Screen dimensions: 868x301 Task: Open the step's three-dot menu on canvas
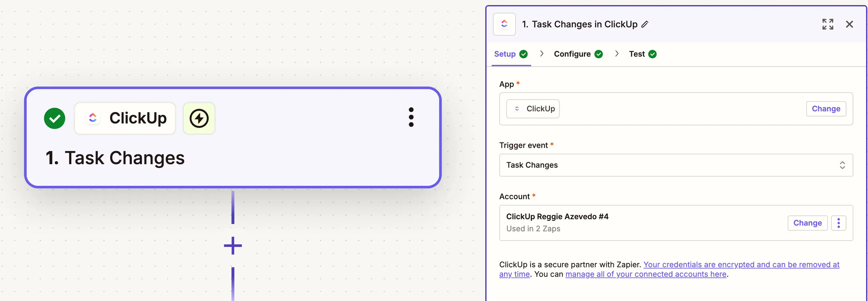(x=411, y=117)
